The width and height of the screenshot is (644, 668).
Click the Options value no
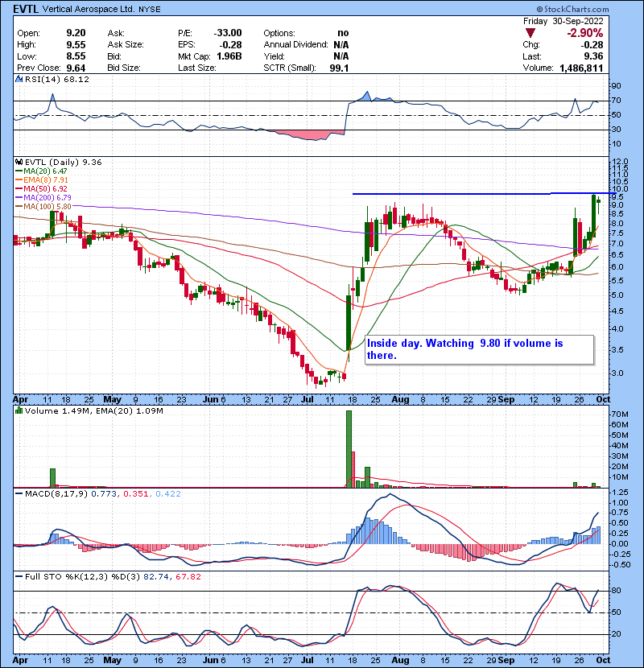[x=343, y=33]
